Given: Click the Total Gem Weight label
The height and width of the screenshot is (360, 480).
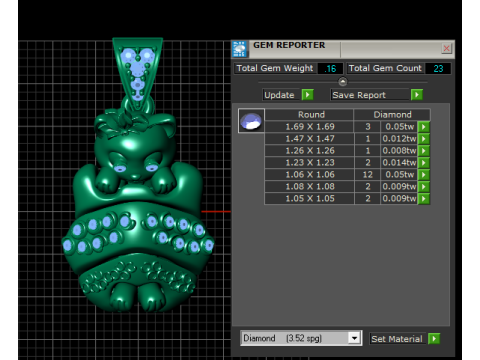Looking at the screenshot, I should [275, 68].
